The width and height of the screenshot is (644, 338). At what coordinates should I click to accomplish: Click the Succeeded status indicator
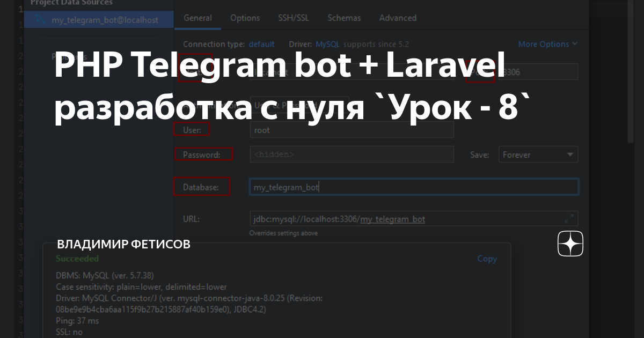tap(77, 258)
